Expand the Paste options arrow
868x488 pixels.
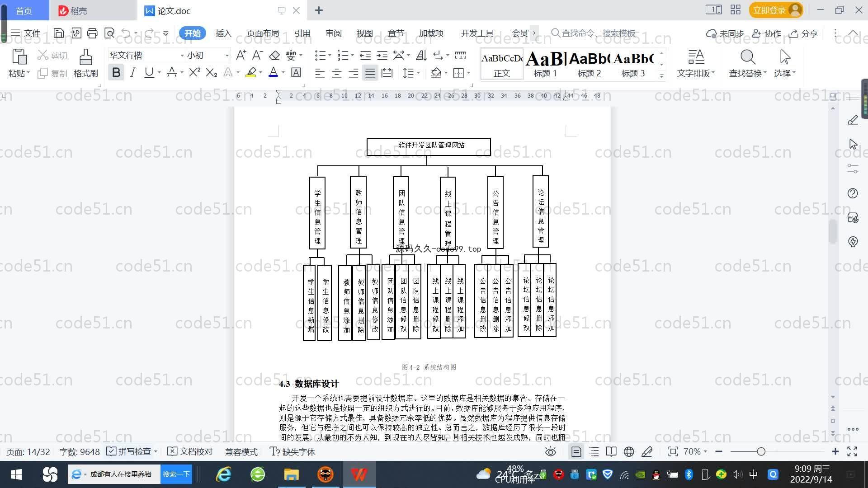click(28, 73)
